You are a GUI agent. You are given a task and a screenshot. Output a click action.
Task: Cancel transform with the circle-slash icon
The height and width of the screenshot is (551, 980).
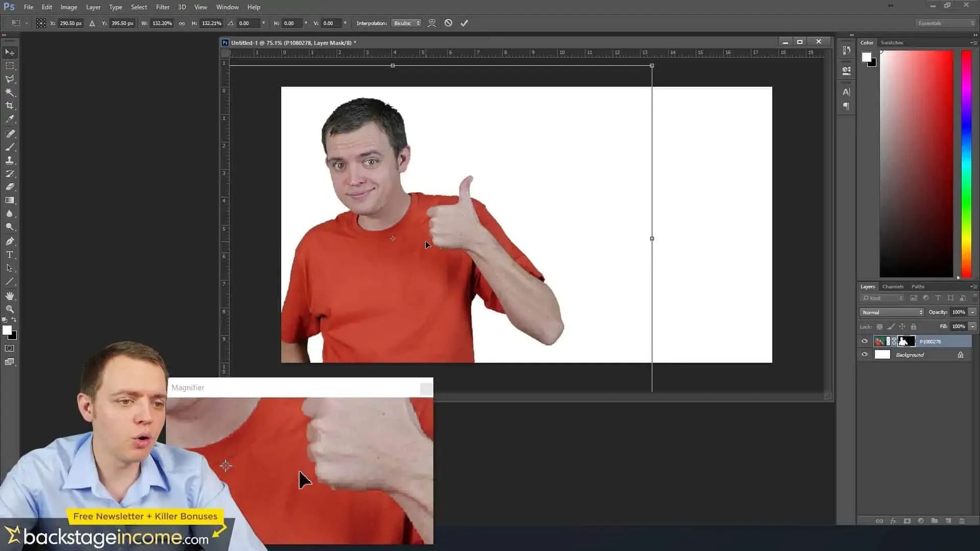pos(448,23)
